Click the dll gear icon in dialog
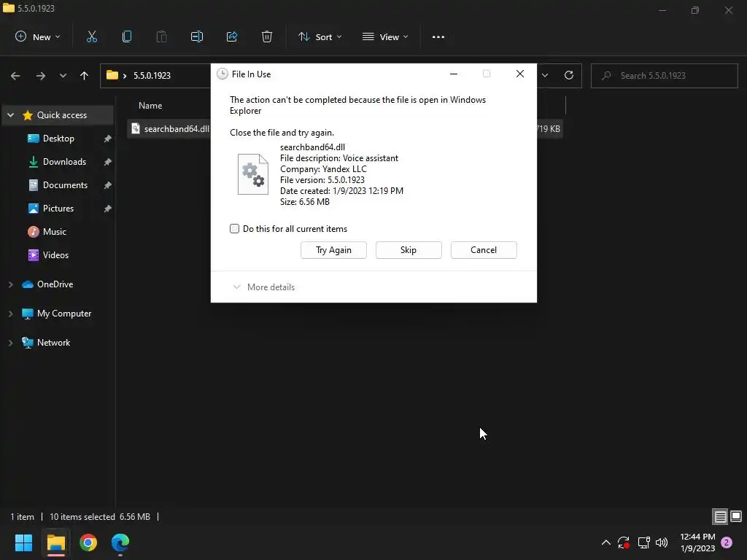Screen dimensions: 747x560 (253, 174)
